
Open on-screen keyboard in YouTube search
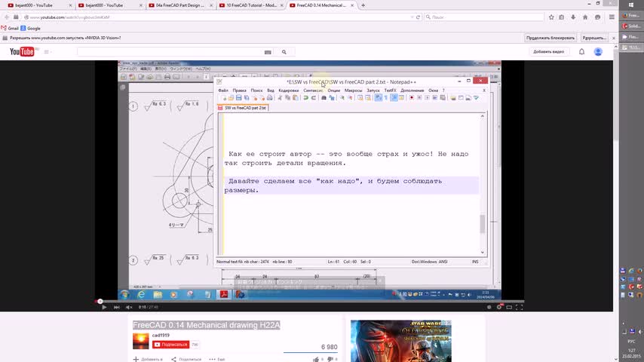coord(268,52)
